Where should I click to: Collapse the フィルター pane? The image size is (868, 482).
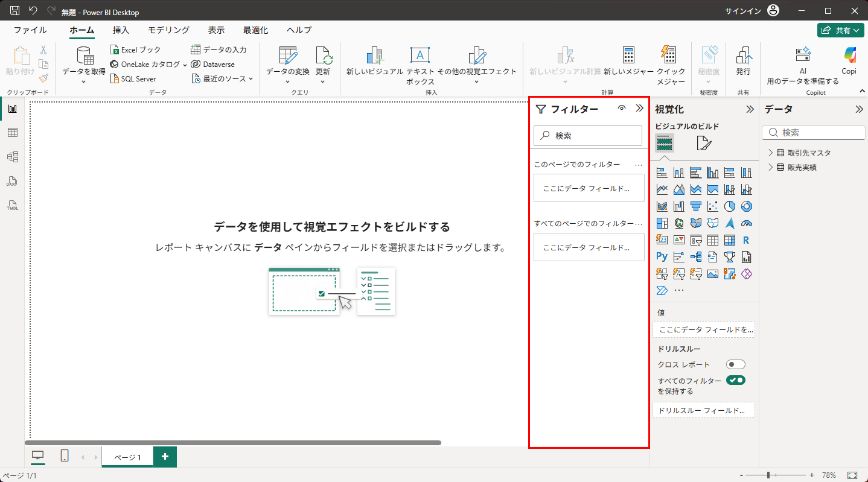click(x=640, y=109)
